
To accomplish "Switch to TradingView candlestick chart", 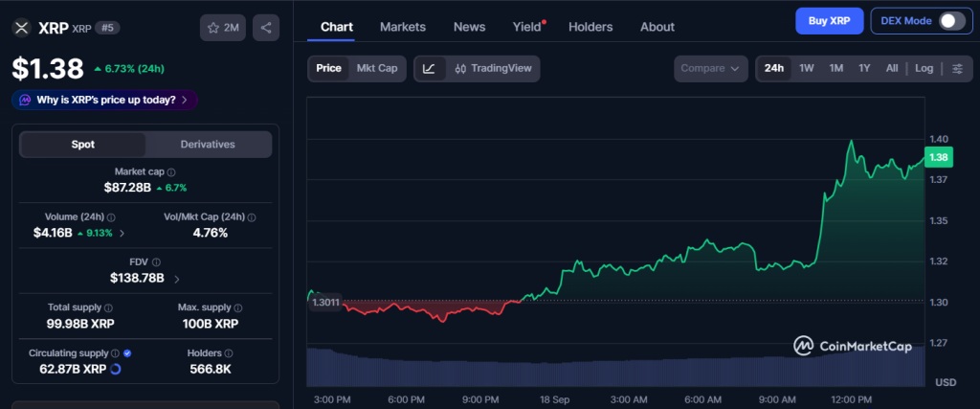I will click(493, 69).
